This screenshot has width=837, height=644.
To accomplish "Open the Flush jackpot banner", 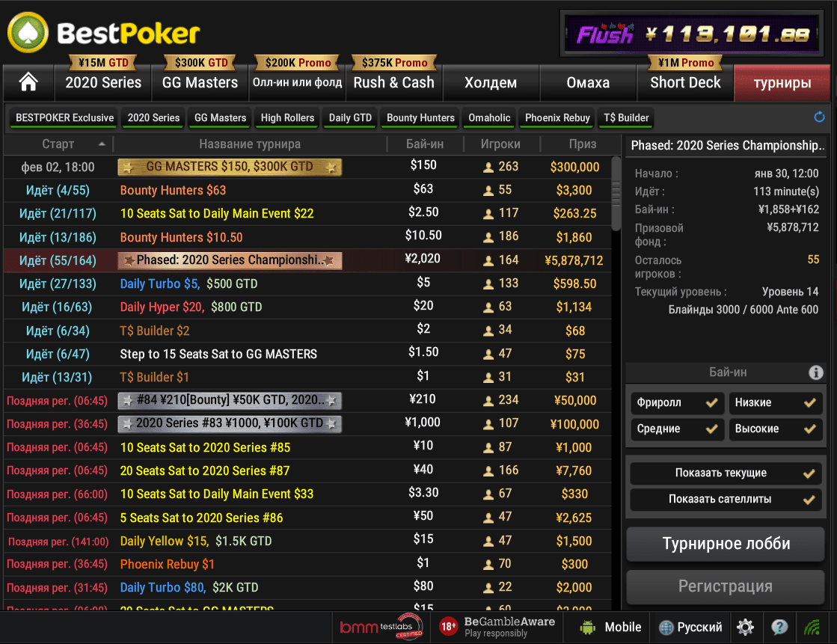I will (692, 34).
